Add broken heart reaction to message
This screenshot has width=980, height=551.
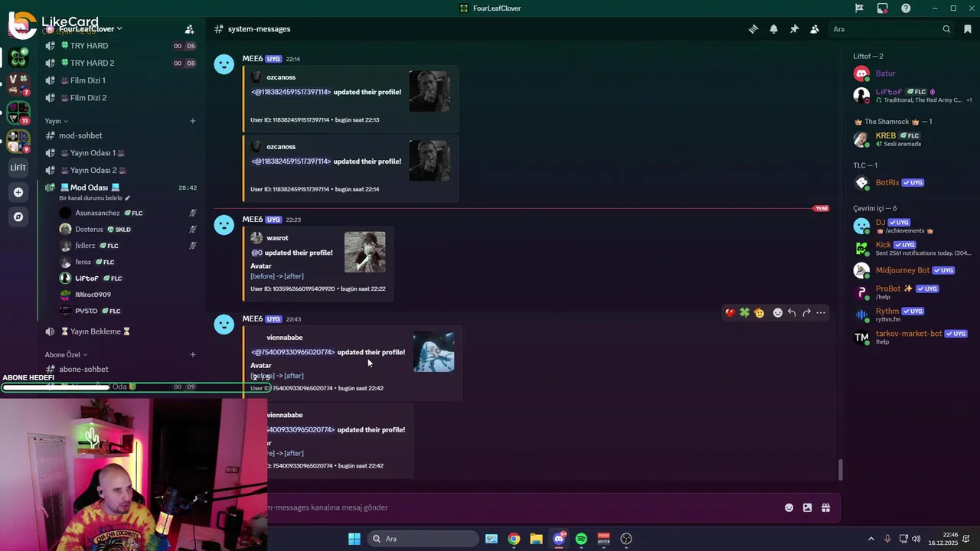[730, 313]
